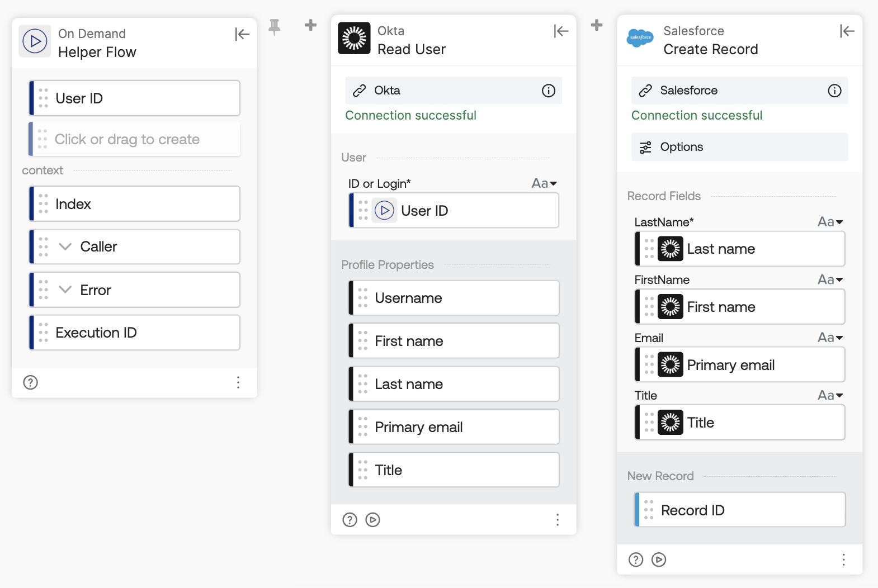
Task: Click the Options sliders icon
Action: (645, 147)
